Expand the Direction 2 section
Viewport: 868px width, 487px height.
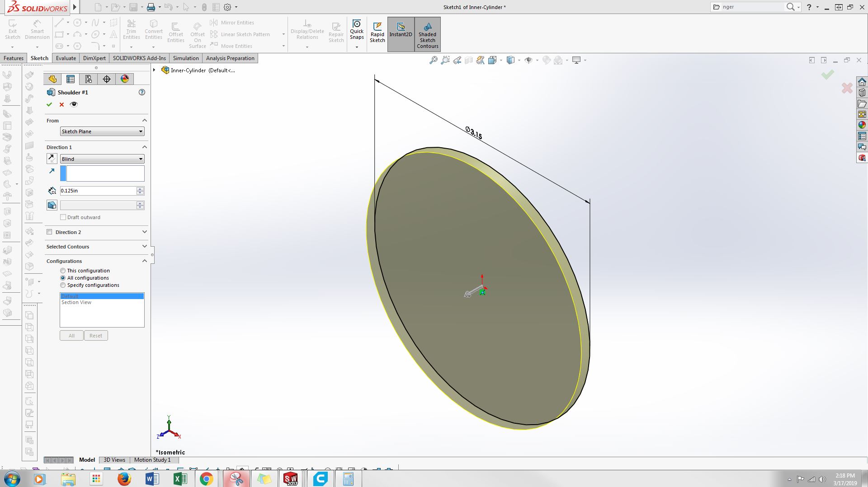click(x=145, y=232)
